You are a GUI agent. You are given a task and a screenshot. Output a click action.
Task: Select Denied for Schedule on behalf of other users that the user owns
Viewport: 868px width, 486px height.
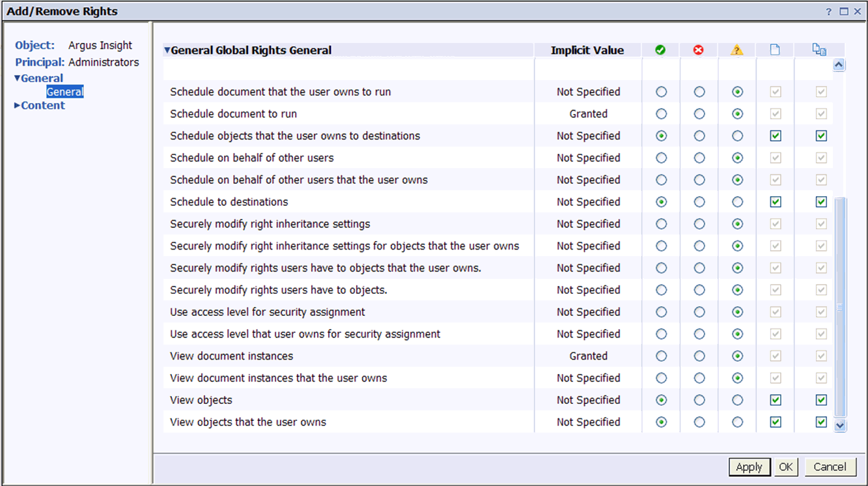tap(699, 180)
